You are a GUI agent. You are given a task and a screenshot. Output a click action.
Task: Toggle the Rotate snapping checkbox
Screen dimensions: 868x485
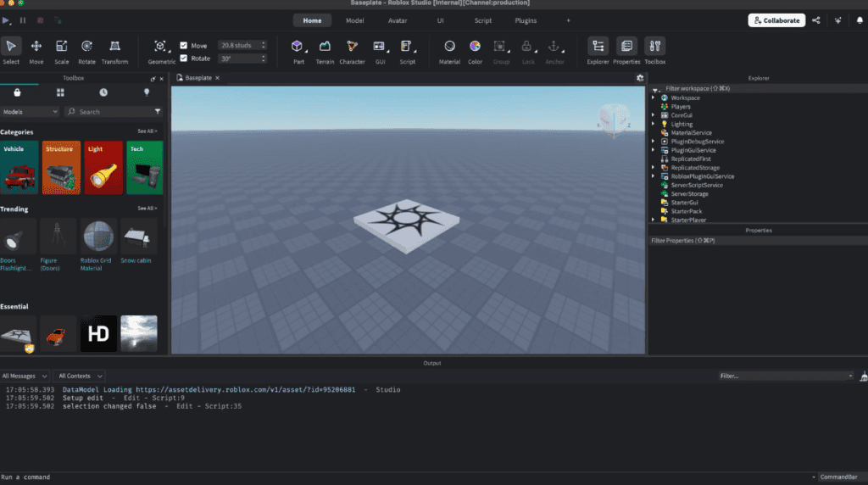pos(184,59)
